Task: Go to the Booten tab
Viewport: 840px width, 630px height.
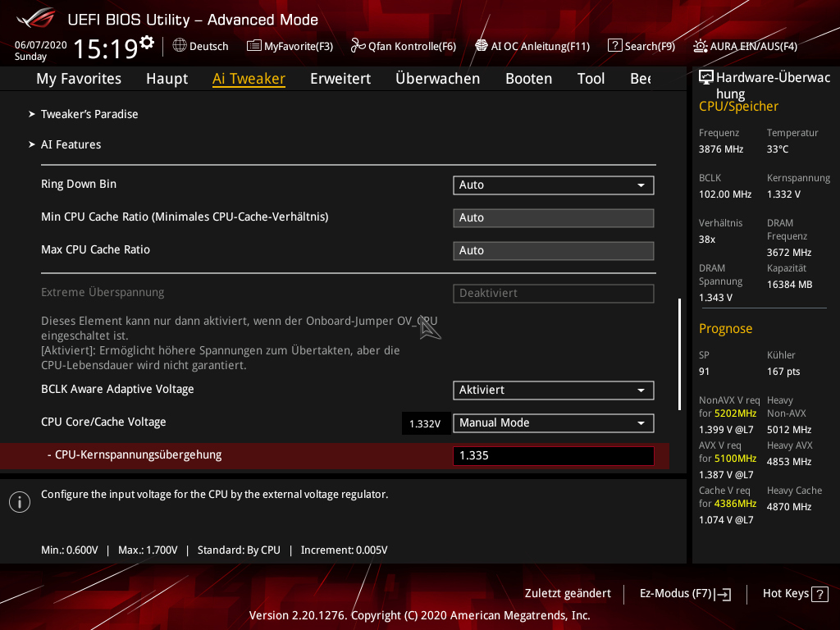Action: (x=529, y=79)
